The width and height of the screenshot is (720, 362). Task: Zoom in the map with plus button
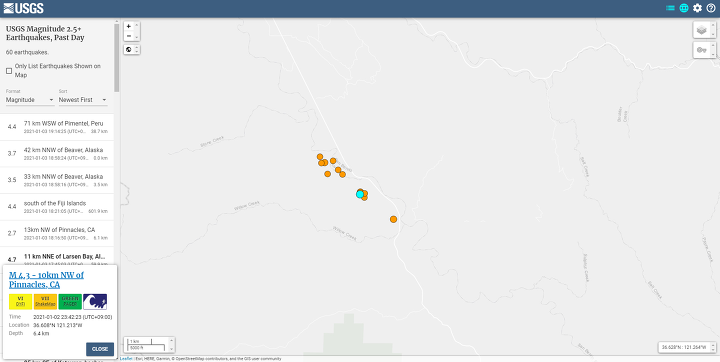point(129,27)
